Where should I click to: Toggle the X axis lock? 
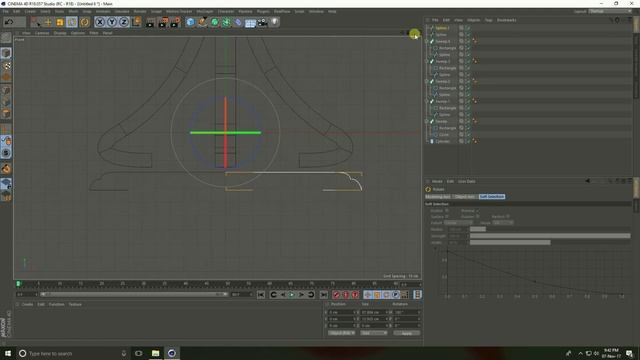[100, 22]
